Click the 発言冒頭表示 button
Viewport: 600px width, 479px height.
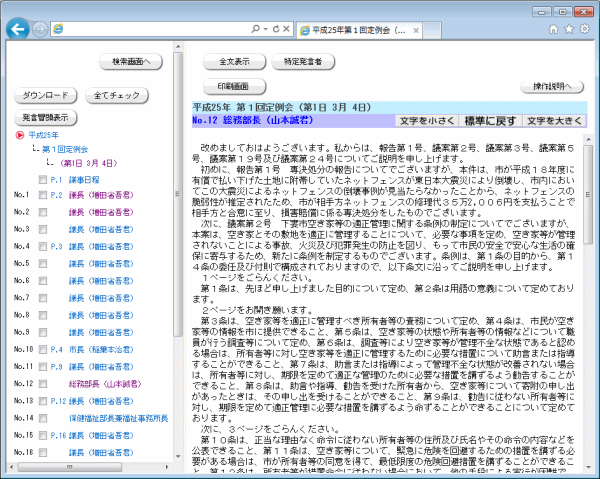pyautogui.click(x=46, y=117)
